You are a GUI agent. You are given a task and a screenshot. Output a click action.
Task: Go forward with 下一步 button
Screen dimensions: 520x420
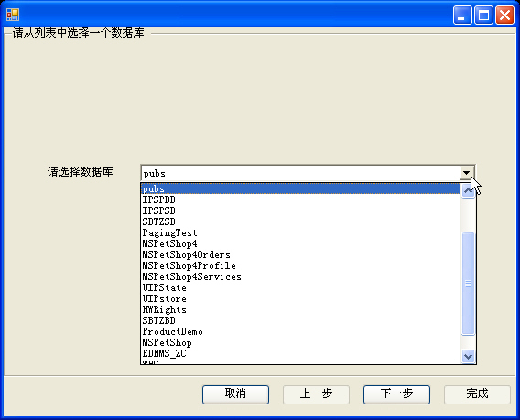coord(396,394)
